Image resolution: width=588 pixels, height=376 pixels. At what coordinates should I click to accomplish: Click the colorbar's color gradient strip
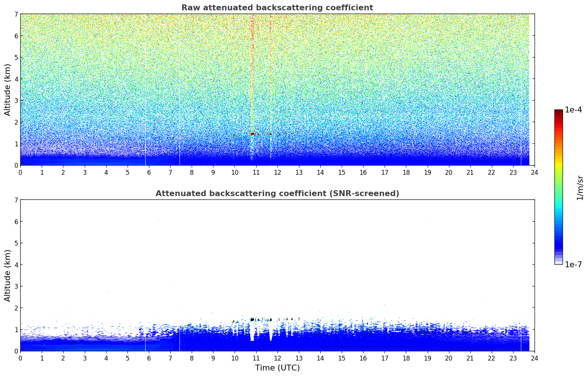559,187
